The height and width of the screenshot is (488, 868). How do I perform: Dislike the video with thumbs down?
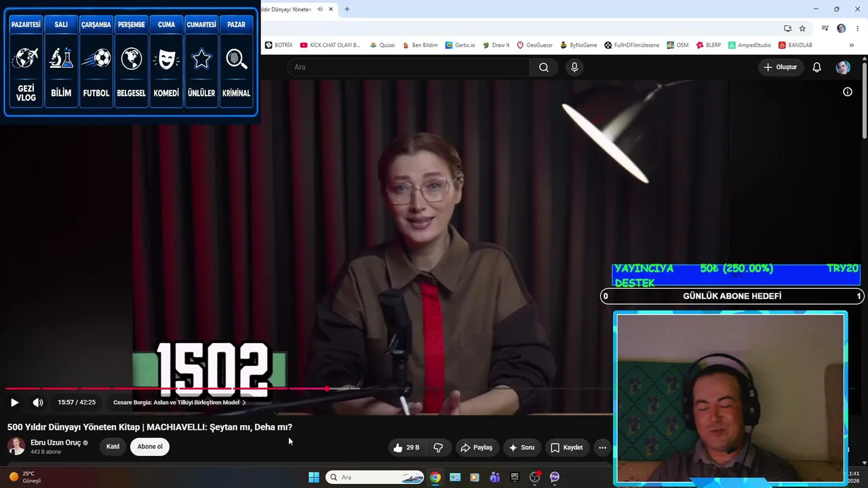coord(438,447)
